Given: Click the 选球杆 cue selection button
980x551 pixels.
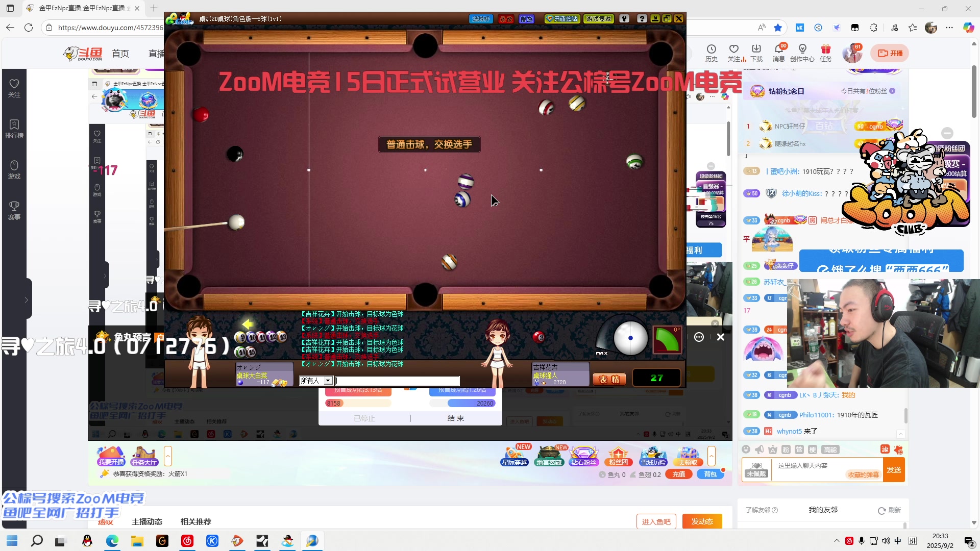Looking at the screenshot, I should [x=481, y=19].
